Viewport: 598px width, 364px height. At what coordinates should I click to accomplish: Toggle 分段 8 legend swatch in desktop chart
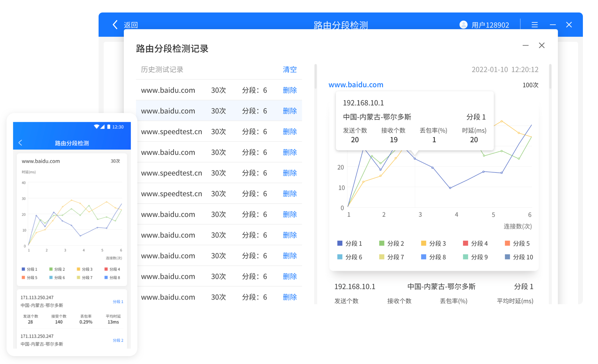click(424, 257)
